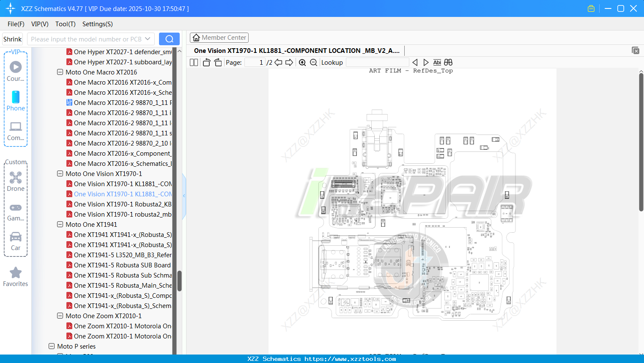Click the Member Center button
644x363 pixels.
(x=219, y=37)
